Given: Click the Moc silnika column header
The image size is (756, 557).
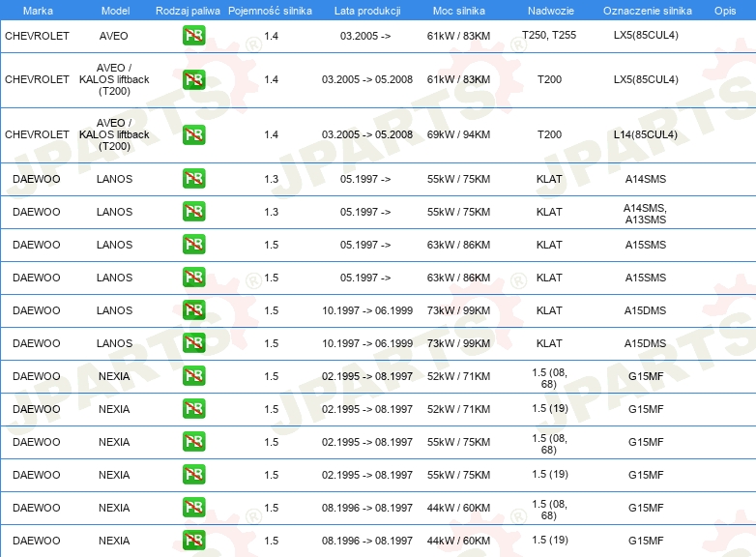Looking at the screenshot, I should [459, 11].
